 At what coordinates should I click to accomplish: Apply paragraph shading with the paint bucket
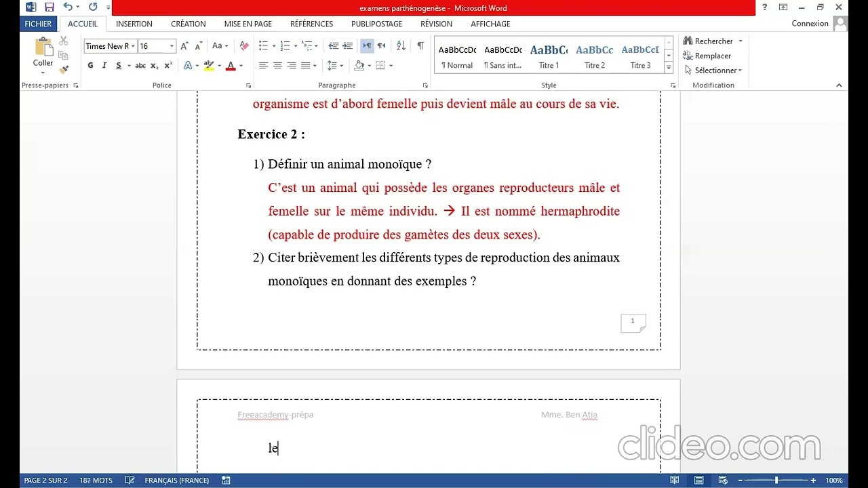pyautogui.click(x=359, y=66)
